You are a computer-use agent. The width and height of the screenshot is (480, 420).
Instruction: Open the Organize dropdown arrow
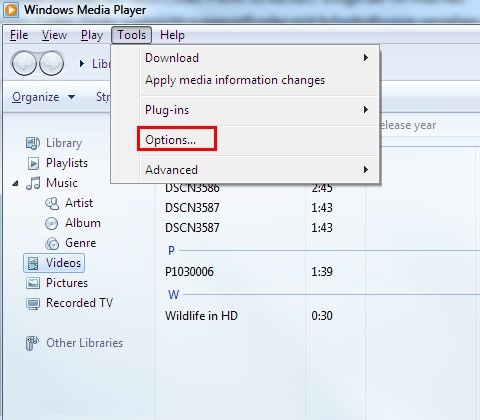(x=71, y=97)
